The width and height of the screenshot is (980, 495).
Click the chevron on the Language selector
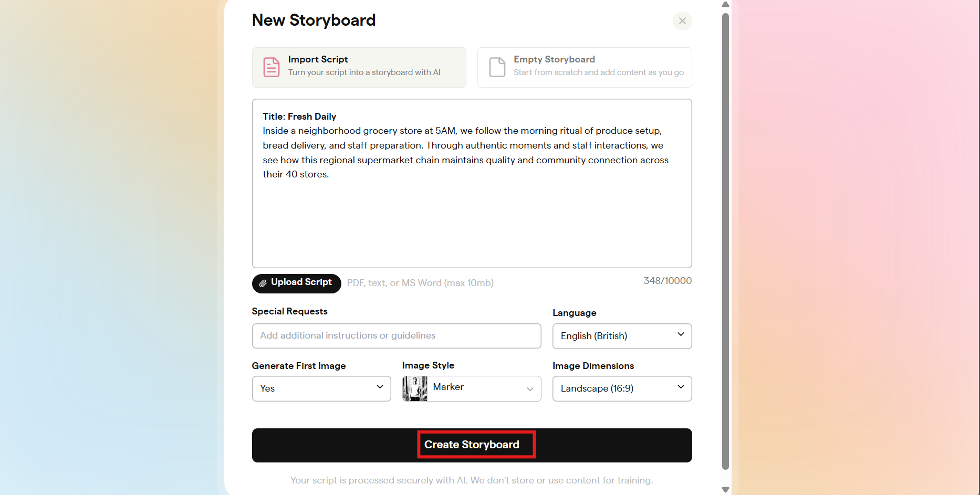681,334
